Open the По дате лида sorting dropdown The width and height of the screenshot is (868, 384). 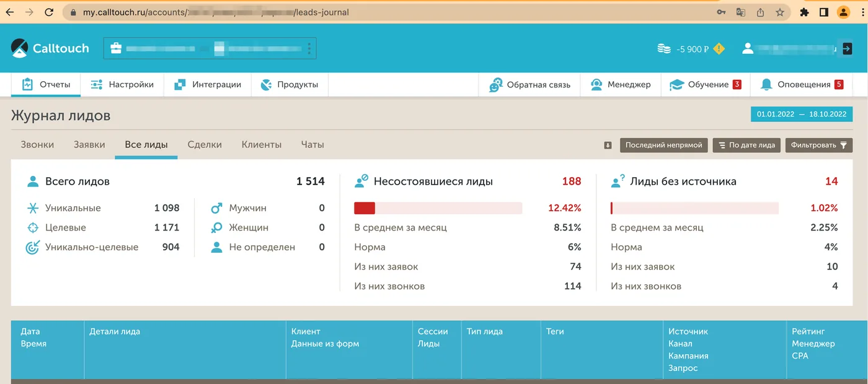pyautogui.click(x=746, y=145)
